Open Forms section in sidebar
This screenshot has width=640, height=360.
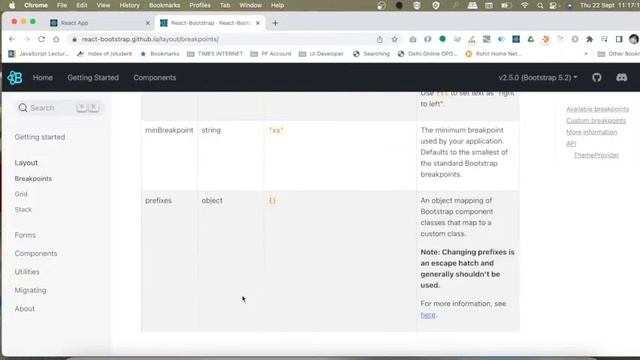(x=25, y=235)
